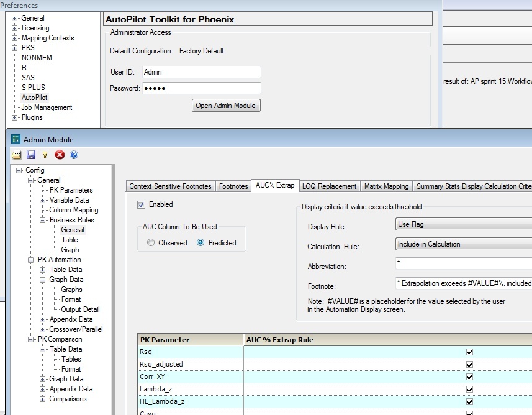Open the LOQ Replacement tab

330,186
